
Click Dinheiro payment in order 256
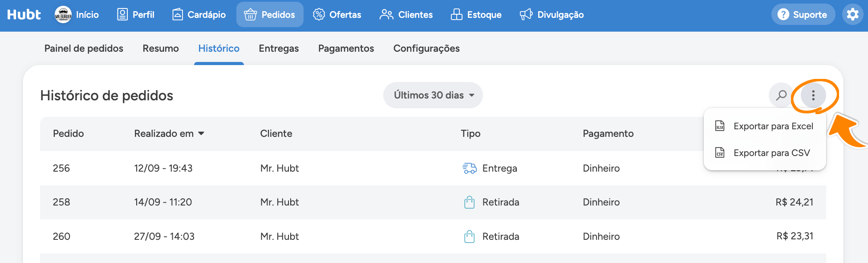tap(601, 168)
